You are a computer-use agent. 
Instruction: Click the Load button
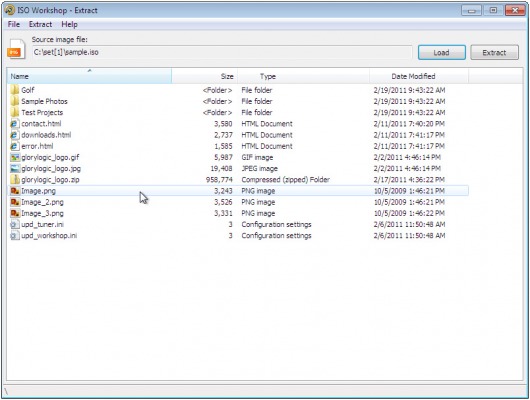coord(441,52)
